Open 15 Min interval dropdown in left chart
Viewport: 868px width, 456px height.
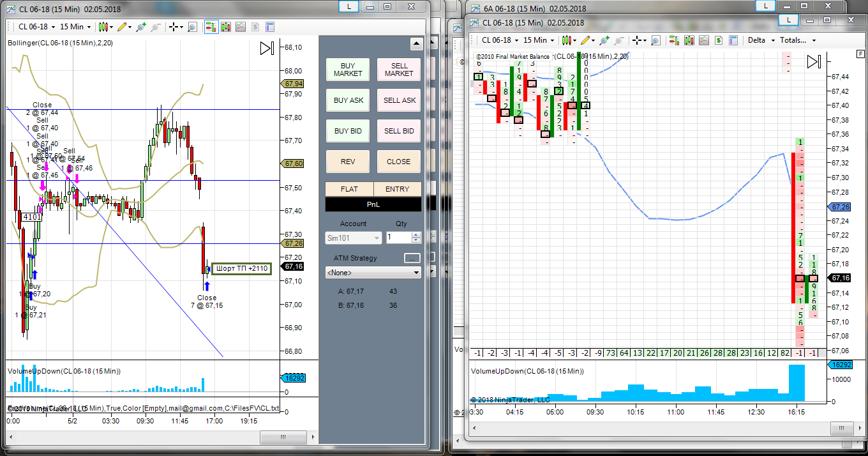click(x=75, y=27)
